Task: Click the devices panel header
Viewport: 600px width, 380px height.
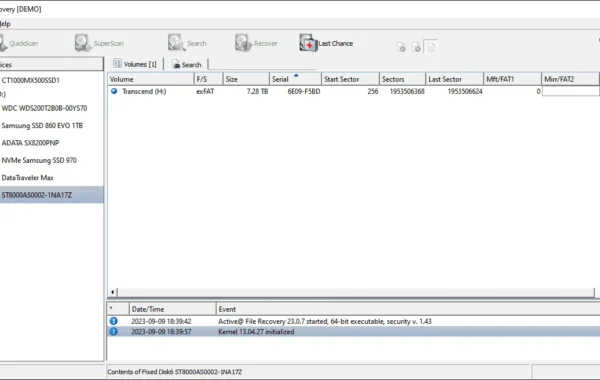Action: point(51,65)
